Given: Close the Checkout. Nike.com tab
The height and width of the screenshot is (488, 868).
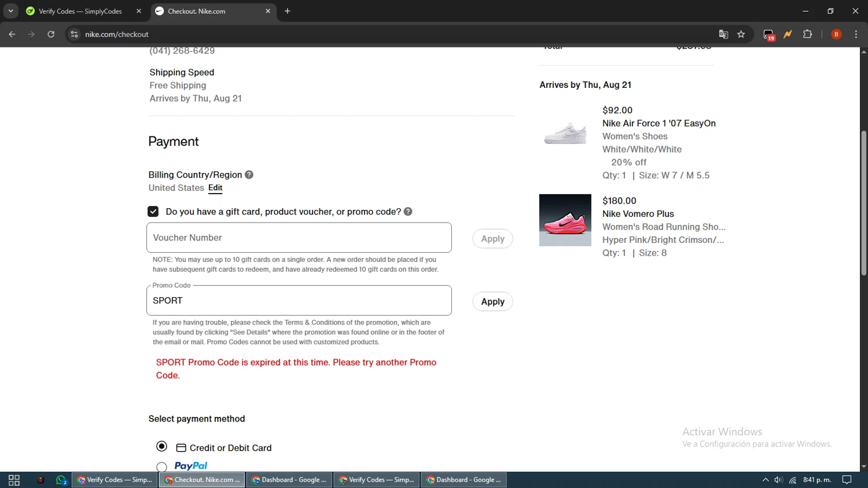Looking at the screenshot, I should click(x=268, y=11).
